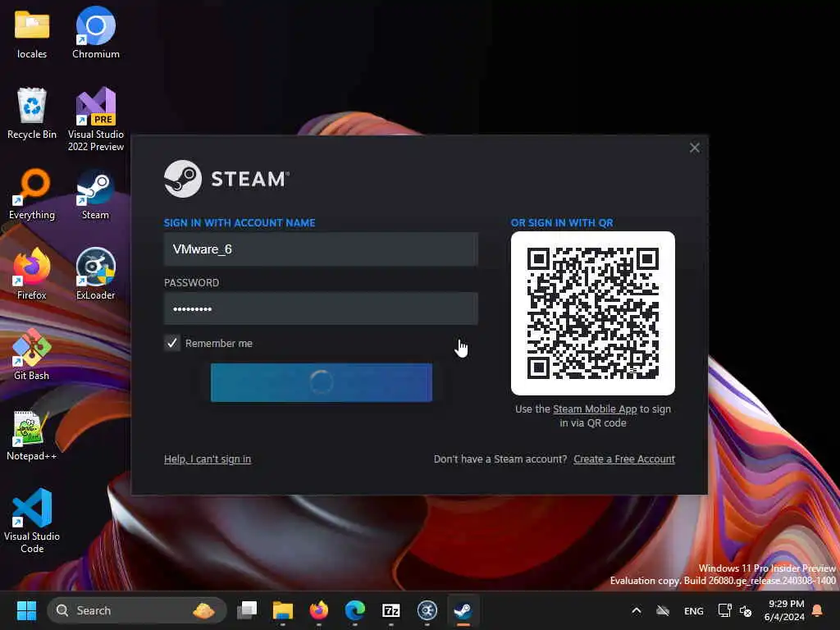Open the locales folder on desktop
840x630 pixels.
(32, 33)
